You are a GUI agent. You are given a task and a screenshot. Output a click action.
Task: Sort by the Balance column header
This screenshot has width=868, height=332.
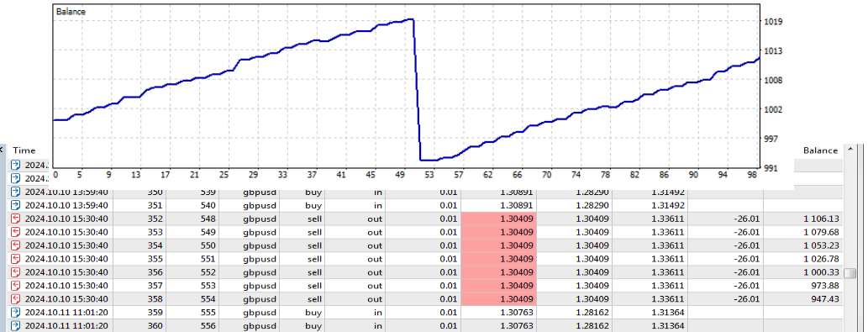click(x=820, y=150)
